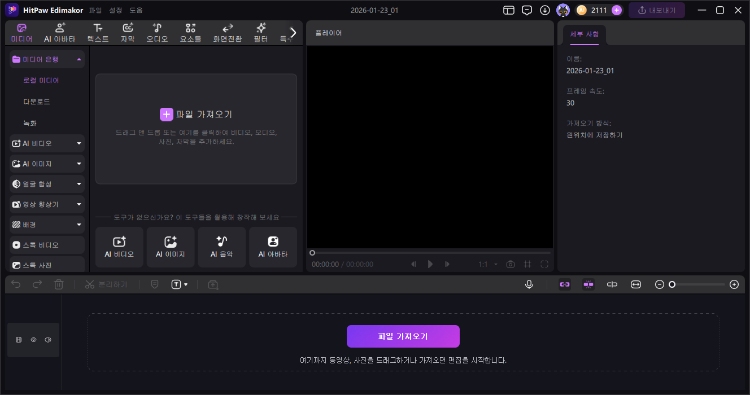Click the purple plus import icon
Image resolution: width=750 pixels, height=395 pixels.
[x=166, y=114]
